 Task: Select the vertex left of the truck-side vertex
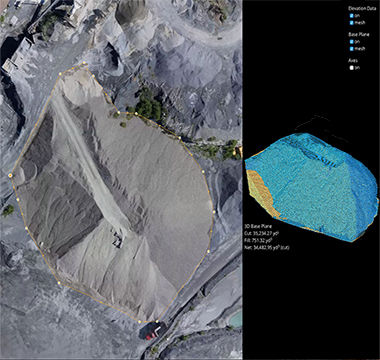pos(139,321)
